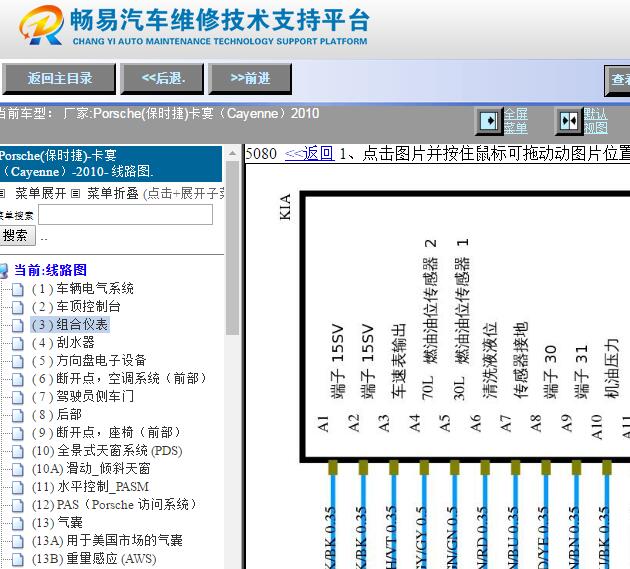
Task: Click page icon beside 方向盘电子设备
Action: coord(17,361)
